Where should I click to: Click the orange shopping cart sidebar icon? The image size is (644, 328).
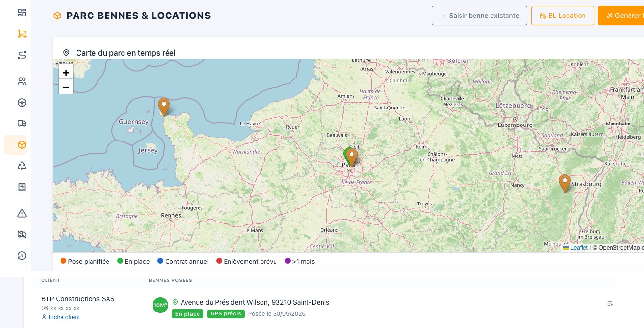click(22, 34)
